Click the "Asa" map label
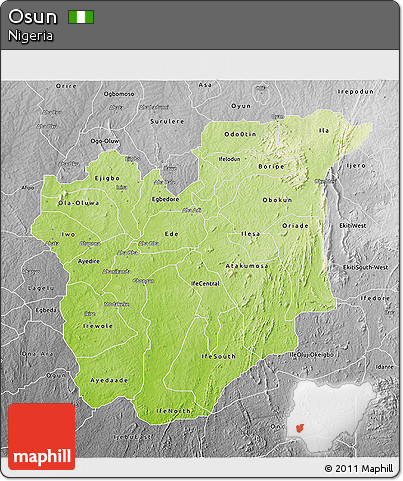 (x=205, y=85)
